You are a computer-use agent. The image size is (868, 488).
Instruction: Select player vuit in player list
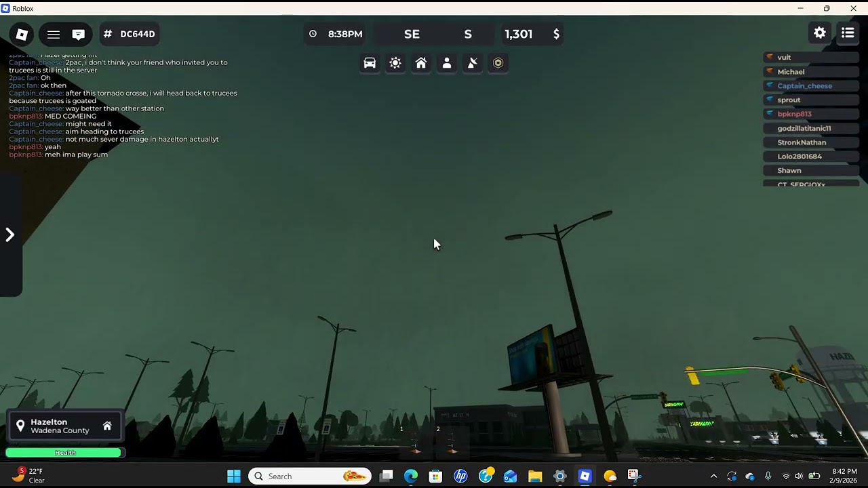pos(810,58)
